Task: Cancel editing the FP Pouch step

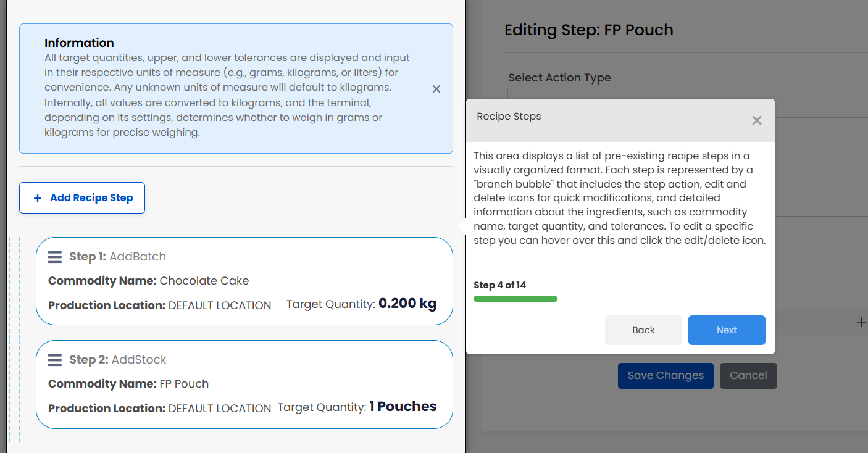Action: coord(748,376)
